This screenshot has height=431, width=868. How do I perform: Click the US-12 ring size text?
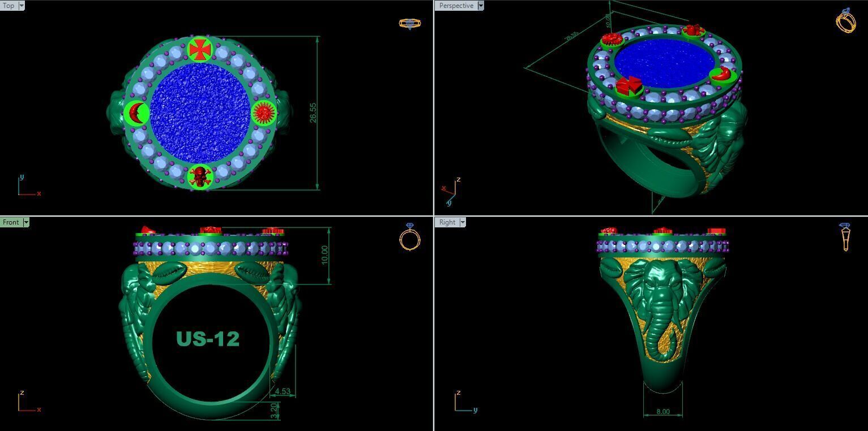[208, 339]
